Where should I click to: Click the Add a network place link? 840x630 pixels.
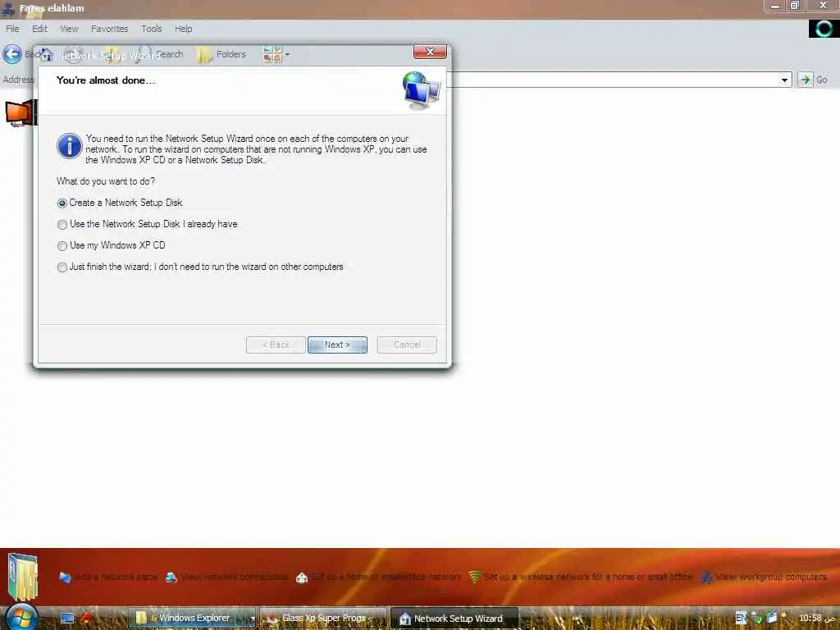[116, 577]
